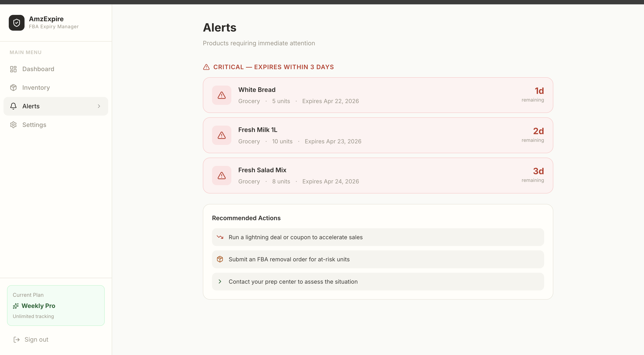The height and width of the screenshot is (355, 644).
Task: Click the sign out arrow icon
Action: 16,339
